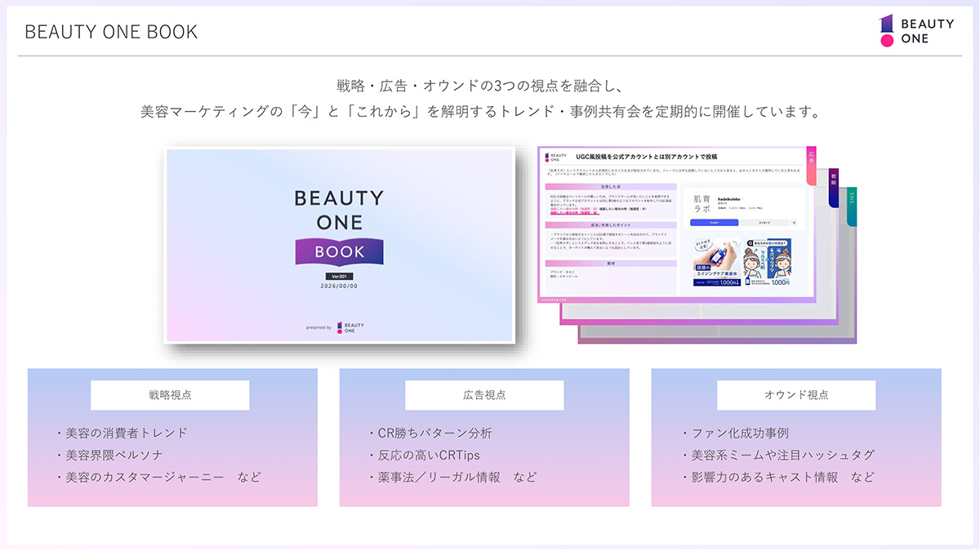Click the BEAUTY ONE logo at top right
This screenshot has height=551, width=980.
[x=916, y=30]
